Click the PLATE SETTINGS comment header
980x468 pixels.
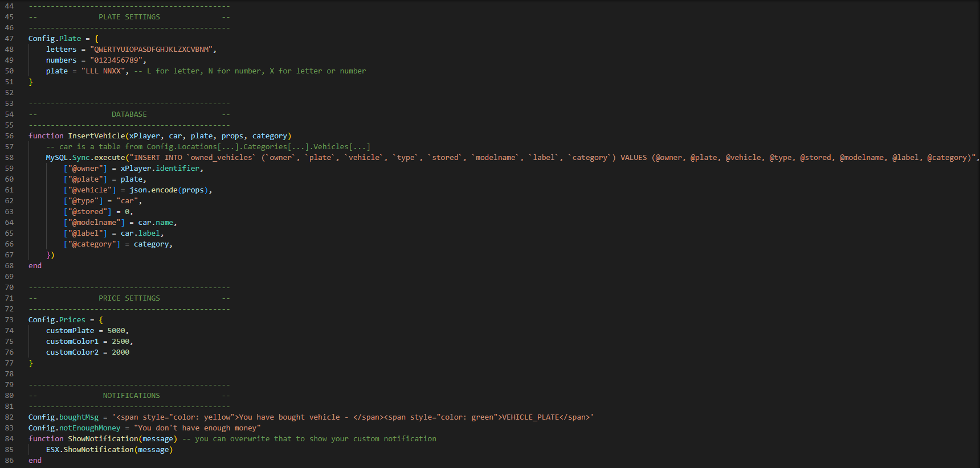pyautogui.click(x=129, y=17)
